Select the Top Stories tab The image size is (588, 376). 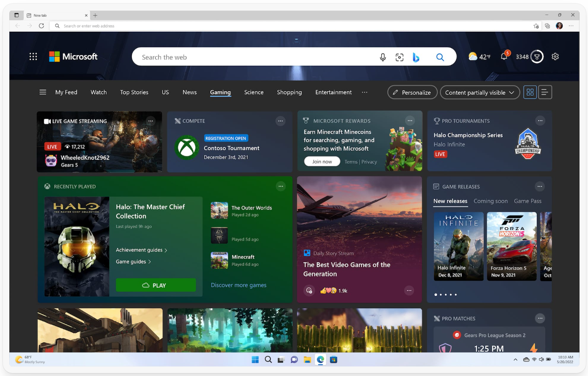pyautogui.click(x=134, y=92)
